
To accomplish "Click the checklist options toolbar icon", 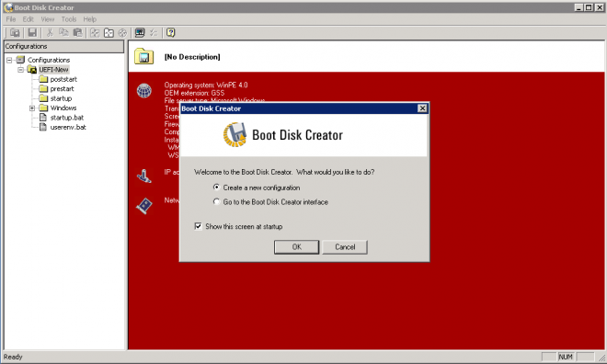I will click(154, 33).
